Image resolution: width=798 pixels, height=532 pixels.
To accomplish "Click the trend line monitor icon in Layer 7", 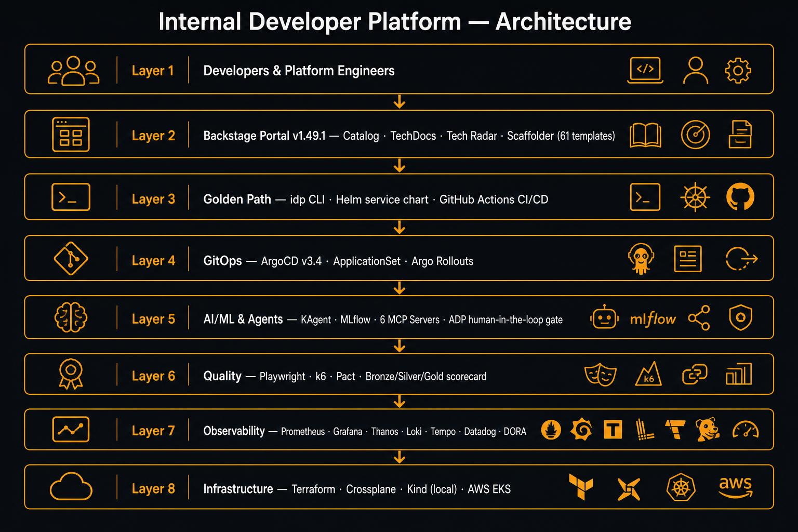I will (x=71, y=429).
